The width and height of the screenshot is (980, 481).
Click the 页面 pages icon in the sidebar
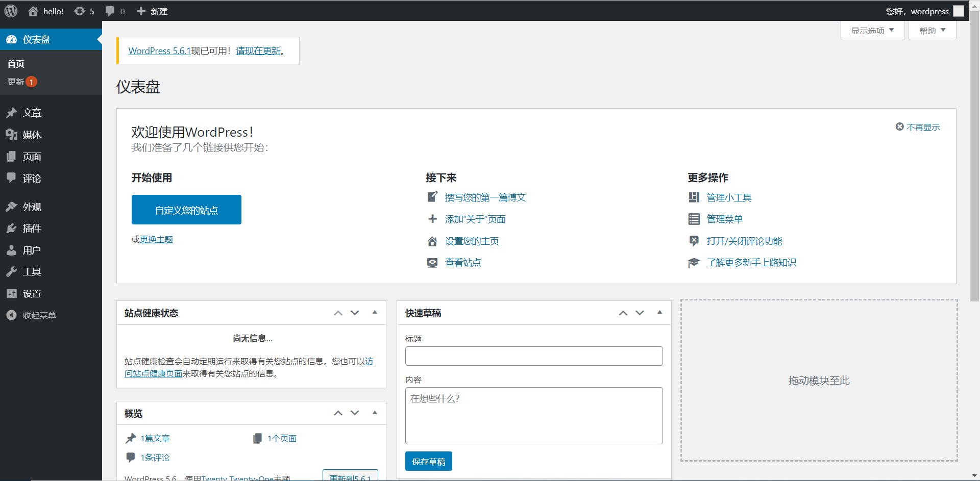point(12,157)
